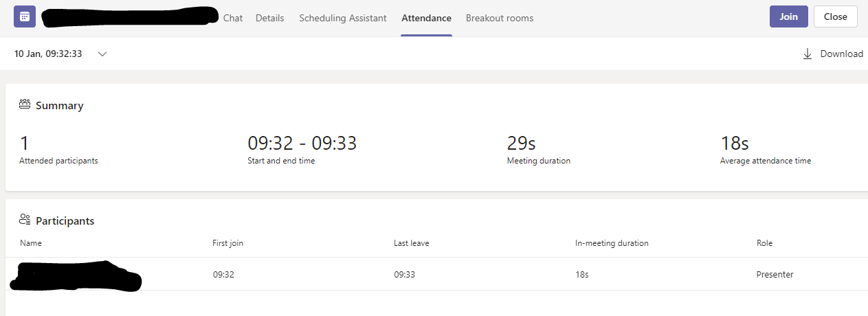This screenshot has width=868, height=316.
Task: Click the calendar meeting icon
Action: (x=25, y=17)
